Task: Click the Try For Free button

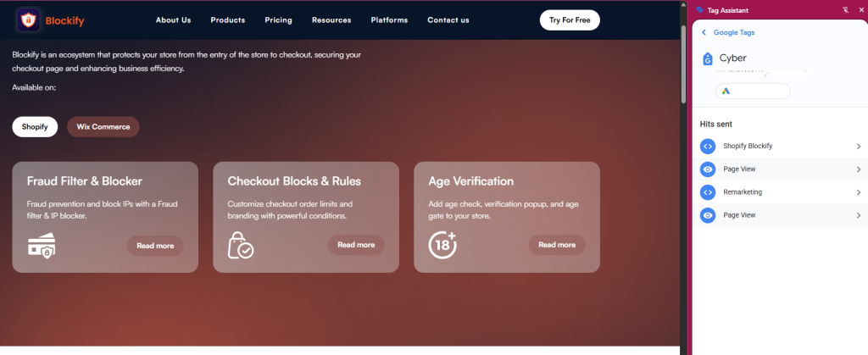Action: tap(570, 19)
